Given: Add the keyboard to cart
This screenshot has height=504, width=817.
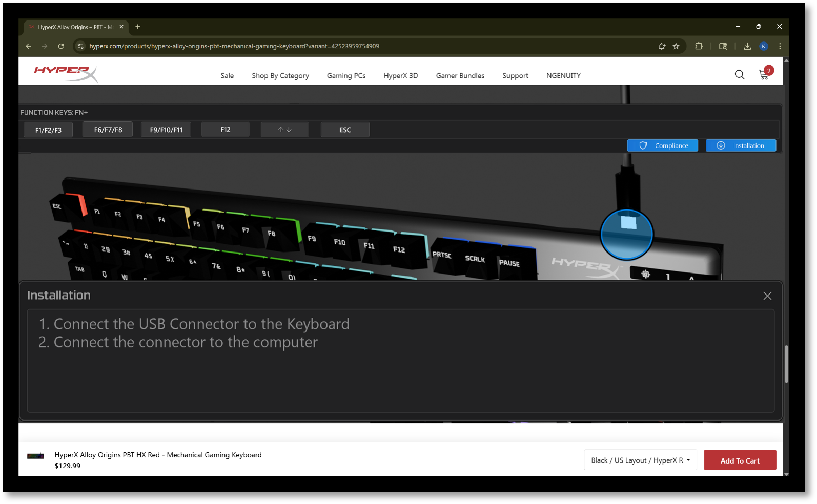Looking at the screenshot, I should pos(740,460).
